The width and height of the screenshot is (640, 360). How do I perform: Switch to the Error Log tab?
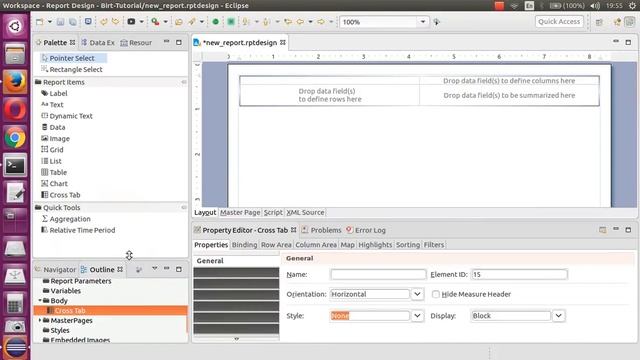pyautogui.click(x=366, y=230)
